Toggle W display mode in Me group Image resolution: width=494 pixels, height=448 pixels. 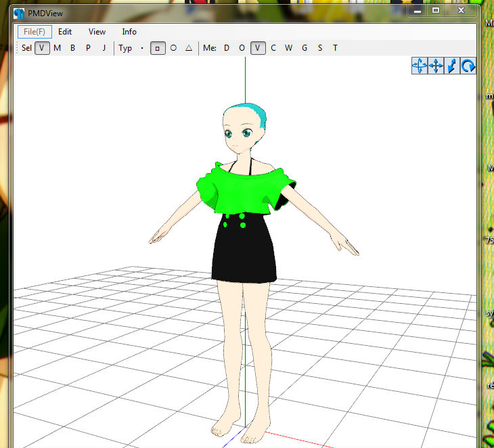coord(288,48)
